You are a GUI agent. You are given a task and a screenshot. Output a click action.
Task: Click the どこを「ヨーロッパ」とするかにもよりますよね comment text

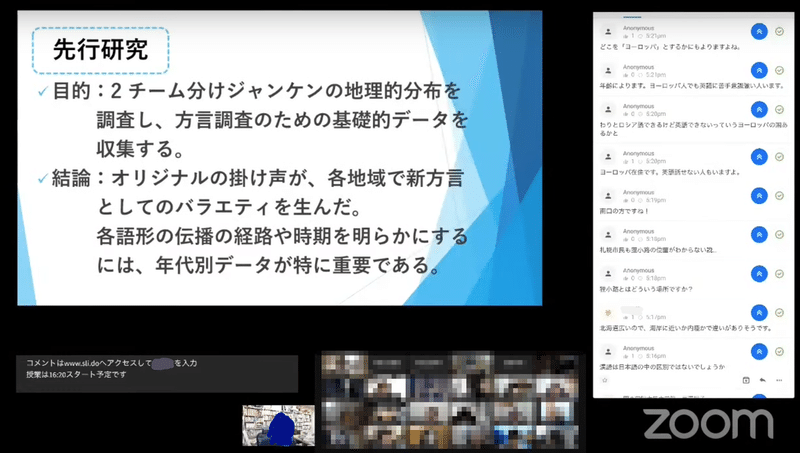(x=670, y=47)
